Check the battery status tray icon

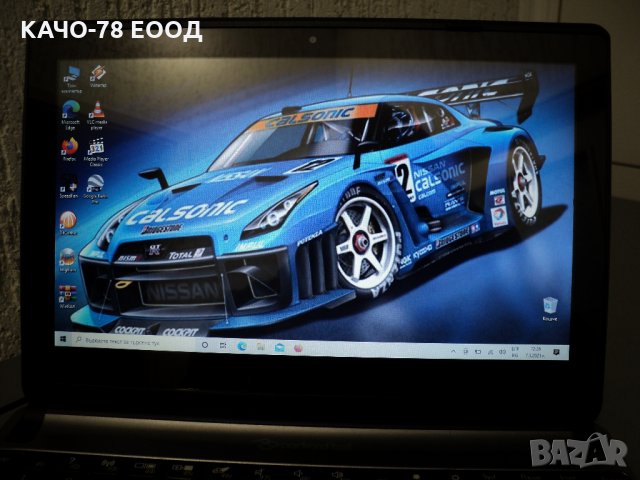(478, 351)
